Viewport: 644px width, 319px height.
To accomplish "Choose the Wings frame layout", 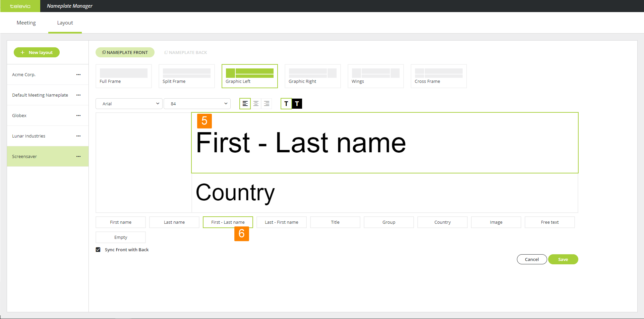I will tap(375, 76).
